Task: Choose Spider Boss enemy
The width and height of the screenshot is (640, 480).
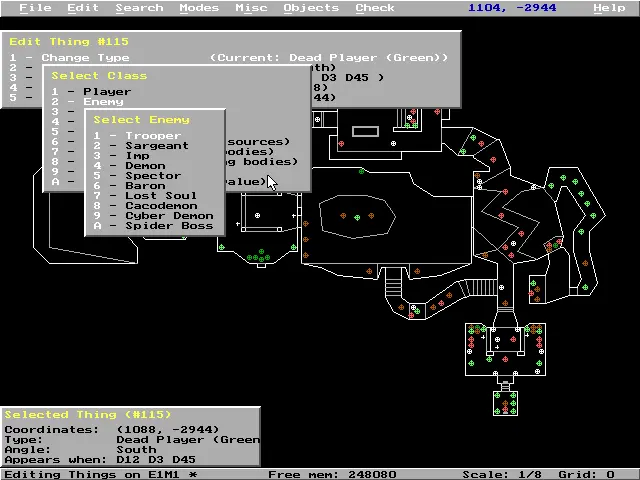Action: coord(168,226)
